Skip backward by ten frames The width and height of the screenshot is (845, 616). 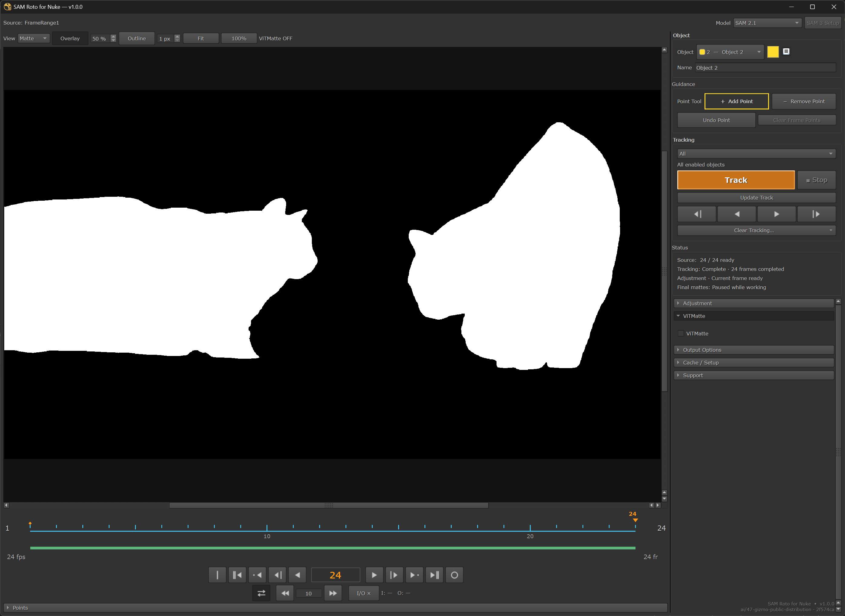[x=285, y=593]
